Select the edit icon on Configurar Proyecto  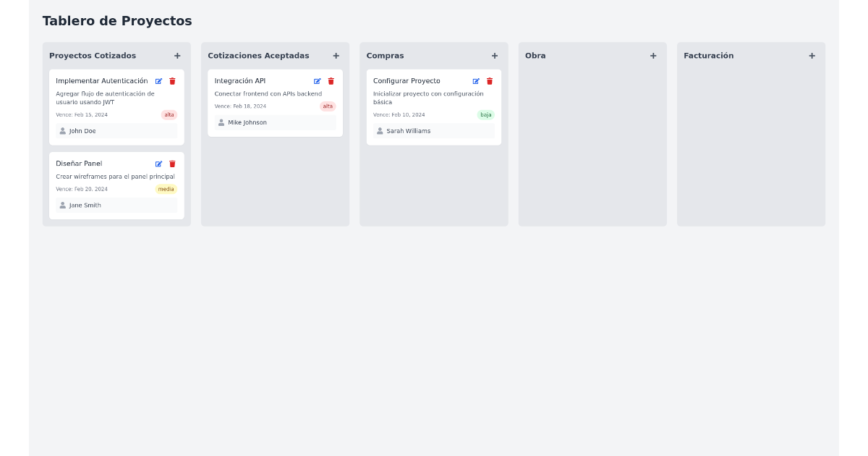pyautogui.click(x=476, y=81)
